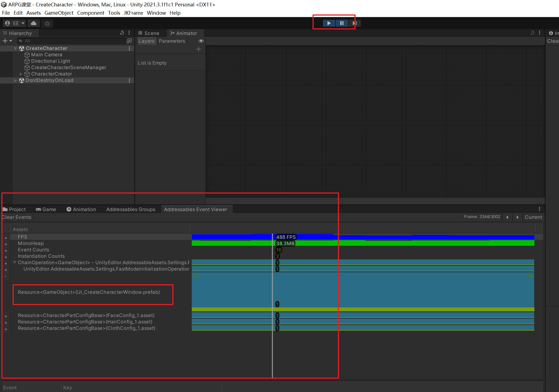Expand DontDestroyOnLoad scene in Hierarchy
Image resolution: width=559 pixels, height=392 pixels.
tap(15, 80)
